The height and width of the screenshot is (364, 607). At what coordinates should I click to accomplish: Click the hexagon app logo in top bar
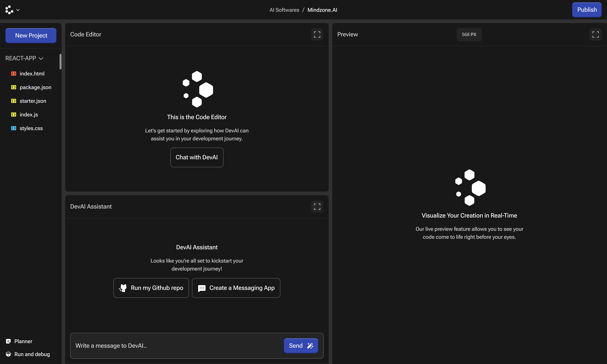9,10
